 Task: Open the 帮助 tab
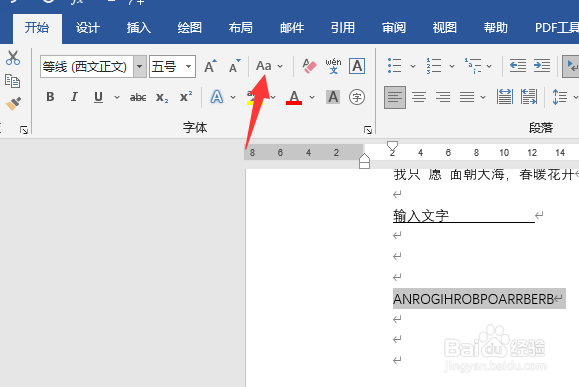pos(496,28)
